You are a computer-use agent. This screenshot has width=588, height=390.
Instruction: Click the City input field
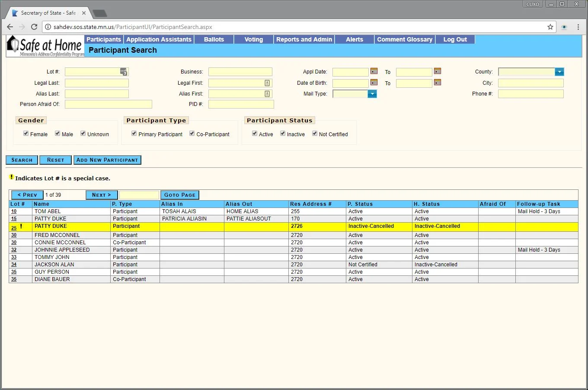point(531,83)
